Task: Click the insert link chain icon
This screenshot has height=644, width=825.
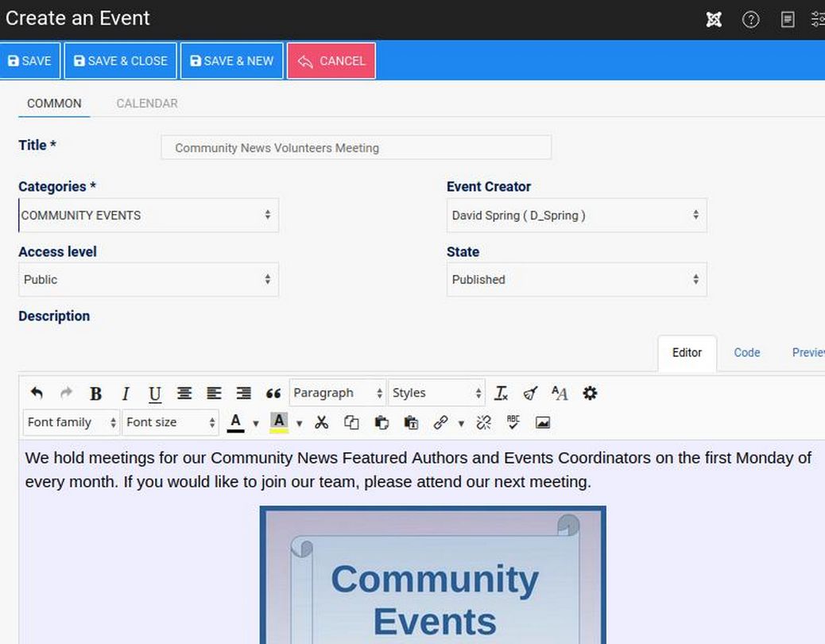Action: coord(440,422)
